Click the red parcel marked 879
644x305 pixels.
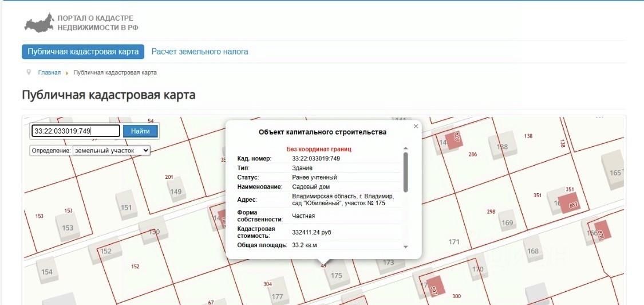pyautogui.click(x=454, y=139)
